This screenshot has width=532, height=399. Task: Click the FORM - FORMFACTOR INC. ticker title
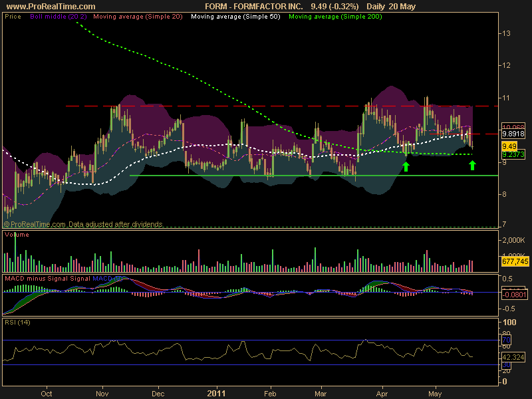pos(254,7)
